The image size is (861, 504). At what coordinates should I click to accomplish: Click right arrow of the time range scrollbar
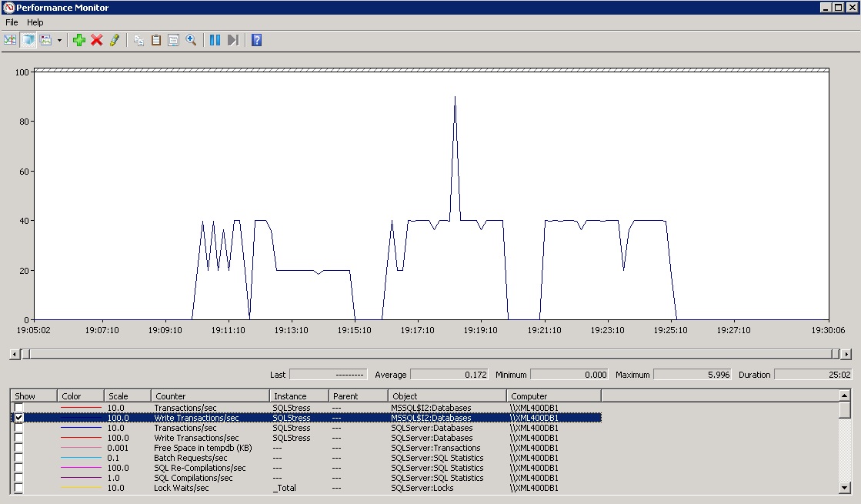846,354
